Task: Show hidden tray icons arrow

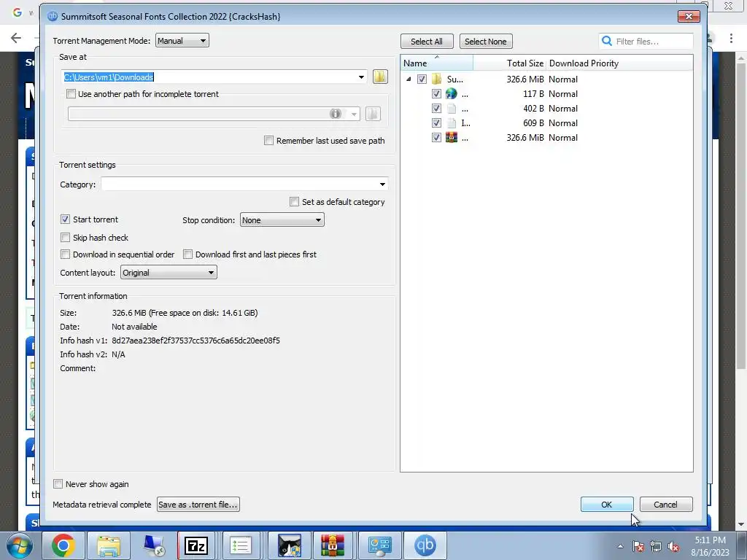Action: click(x=620, y=546)
